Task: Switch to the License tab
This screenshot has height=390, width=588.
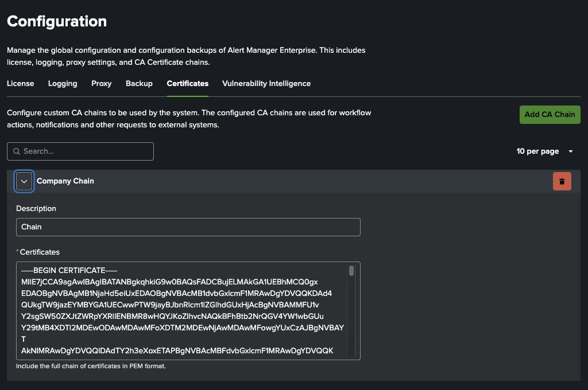Action: [20, 84]
